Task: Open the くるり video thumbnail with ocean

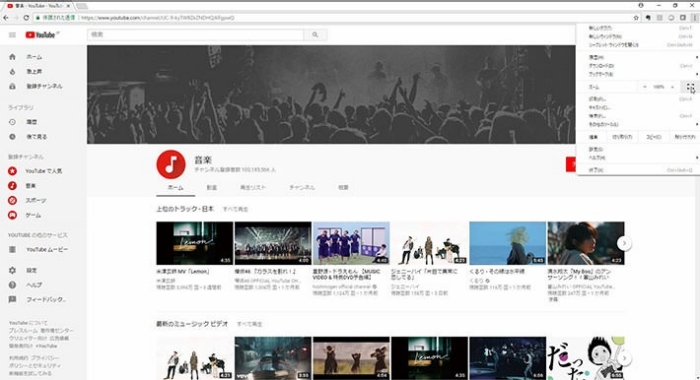Action: (x=508, y=243)
